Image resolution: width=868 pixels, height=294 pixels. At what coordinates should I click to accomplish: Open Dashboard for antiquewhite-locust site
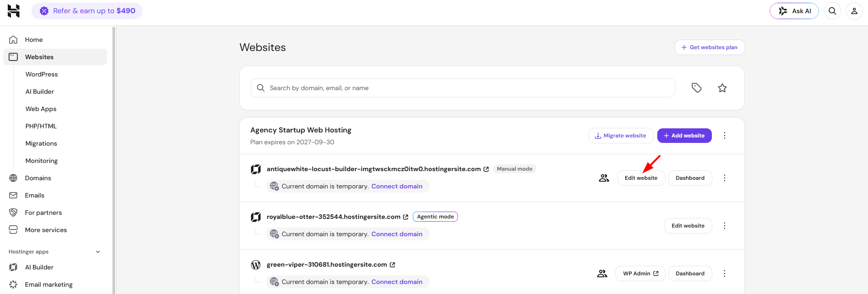tap(690, 178)
